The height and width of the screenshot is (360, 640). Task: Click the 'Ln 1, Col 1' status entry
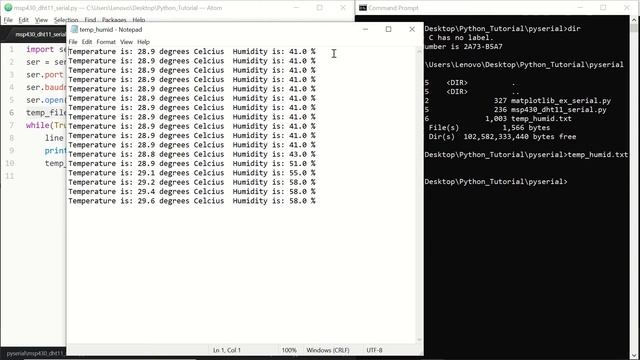click(x=227, y=350)
